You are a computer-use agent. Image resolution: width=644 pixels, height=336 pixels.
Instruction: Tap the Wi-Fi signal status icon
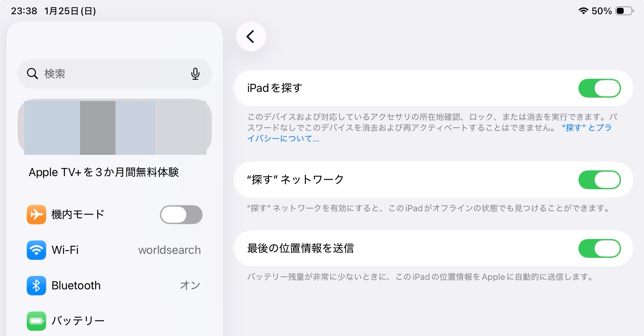(x=583, y=11)
